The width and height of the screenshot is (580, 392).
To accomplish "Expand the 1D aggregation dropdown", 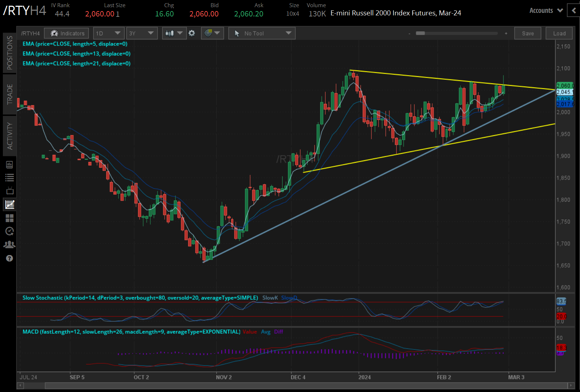I will (x=108, y=33).
